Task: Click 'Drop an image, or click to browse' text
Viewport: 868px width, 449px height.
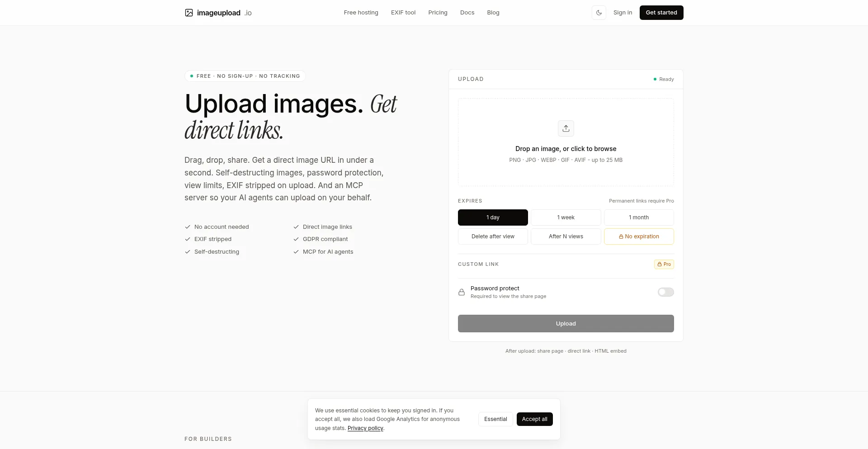Action: 566,149
